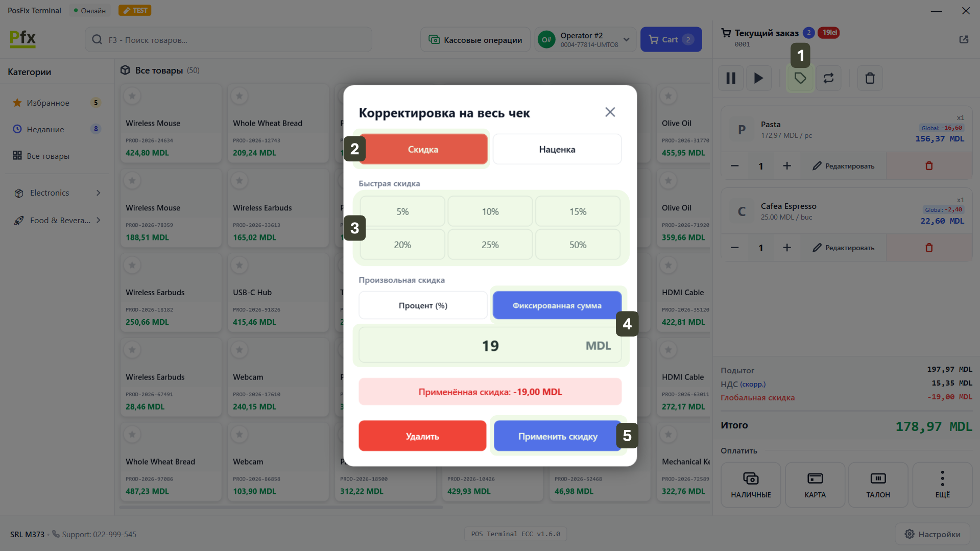Click the Применить скидку button
The width and height of the screenshot is (980, 551).
click(557, 436)
